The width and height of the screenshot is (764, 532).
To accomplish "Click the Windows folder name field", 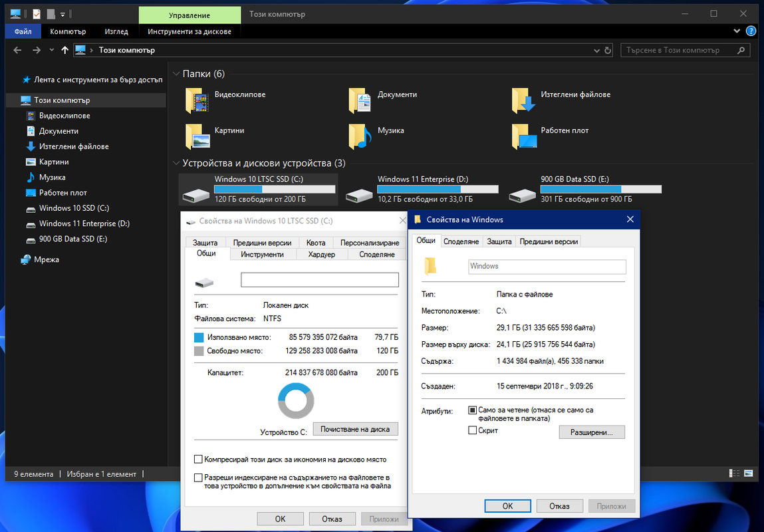I will pos(547,267).
